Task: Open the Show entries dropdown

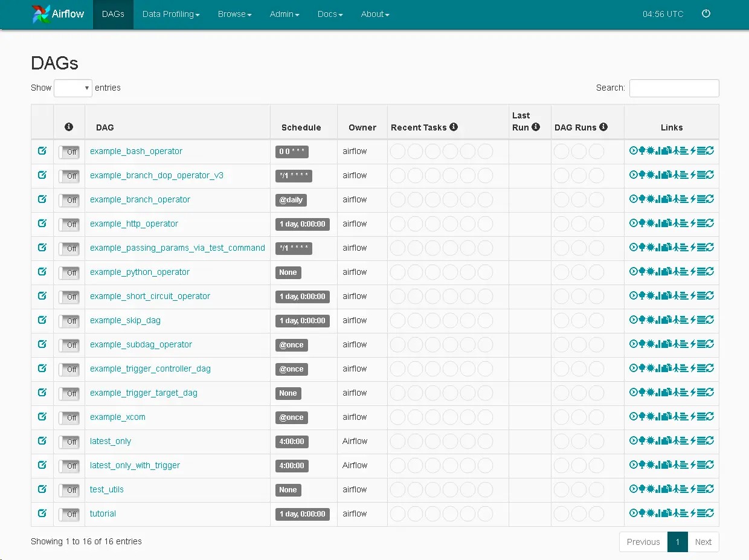Action: click(x=72, y=88)
